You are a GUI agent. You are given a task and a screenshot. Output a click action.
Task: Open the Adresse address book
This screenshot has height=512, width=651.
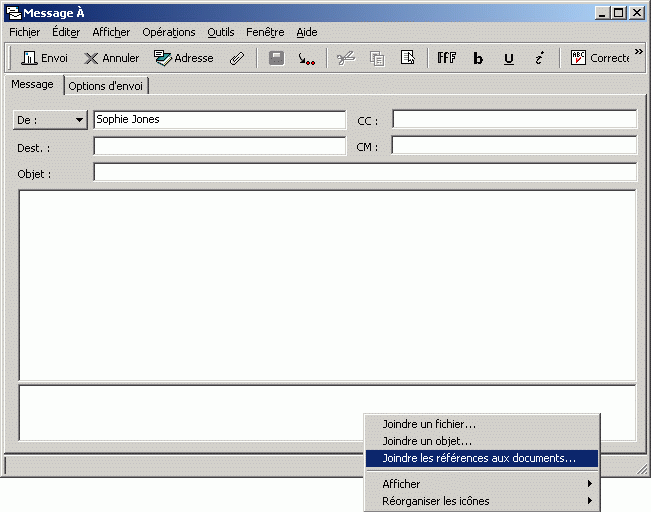click(x=184, y=58)
